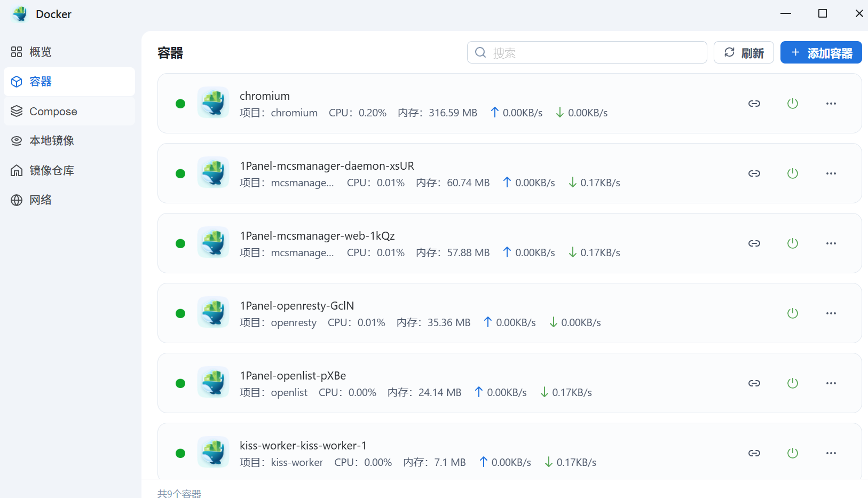Open the 概览 overview page
Image resolution: width=868 pixels, height=498 pixels.
click(69, 52)
